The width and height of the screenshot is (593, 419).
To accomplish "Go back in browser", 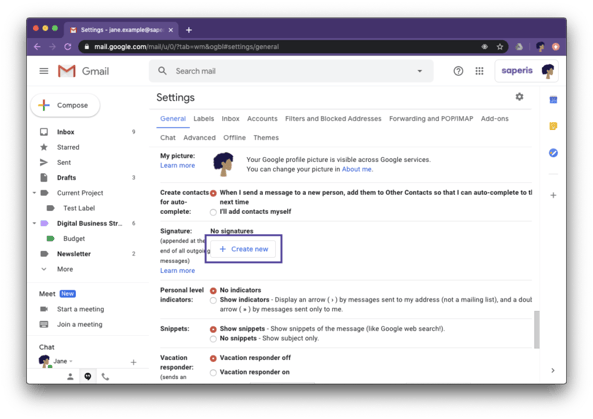I will [37, 47].
